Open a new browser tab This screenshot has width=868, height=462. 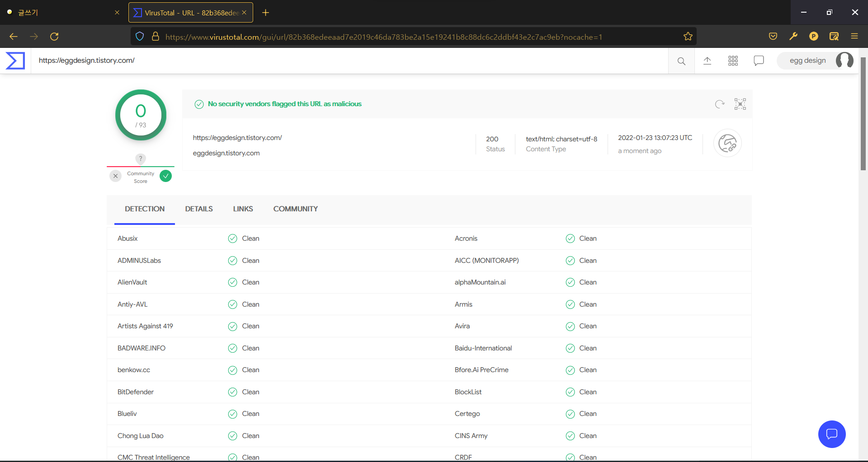coord(266,13)
